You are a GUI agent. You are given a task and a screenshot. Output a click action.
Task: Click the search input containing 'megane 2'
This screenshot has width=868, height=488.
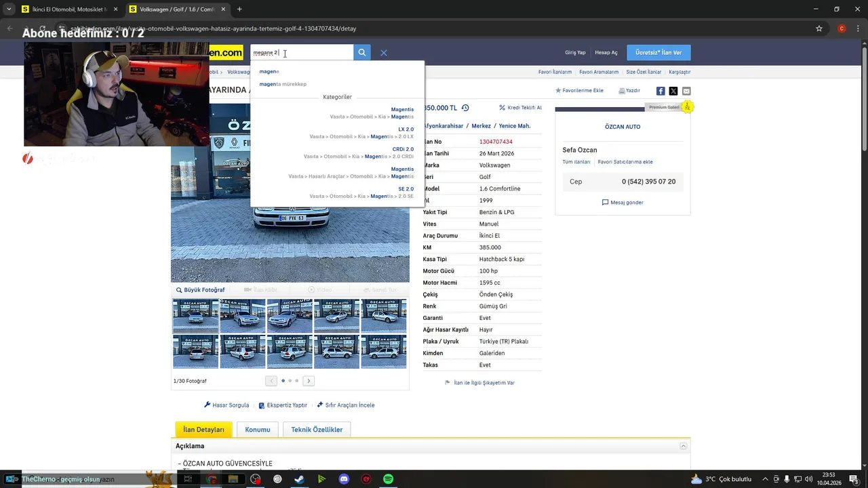coord(302,52)
